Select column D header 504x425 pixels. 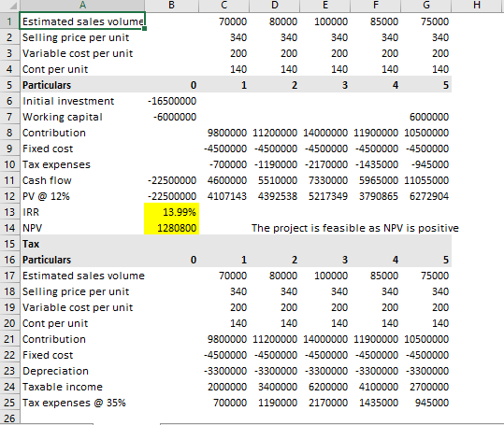click(x=275, y=5)
